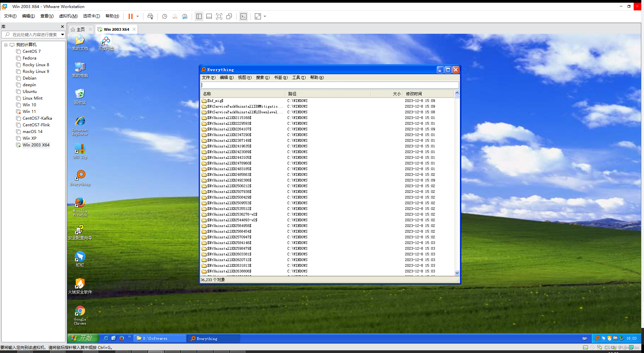The image size is (644, 353).
Task: Open the stretch display dropdown arrow
Action: point(265,16)
